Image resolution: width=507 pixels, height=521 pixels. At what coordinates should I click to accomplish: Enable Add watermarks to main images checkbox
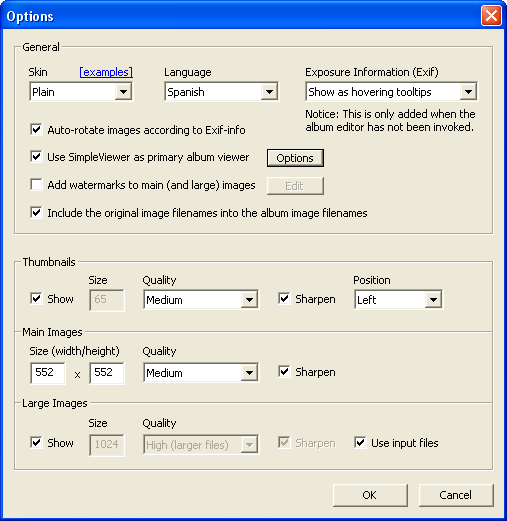36,185
